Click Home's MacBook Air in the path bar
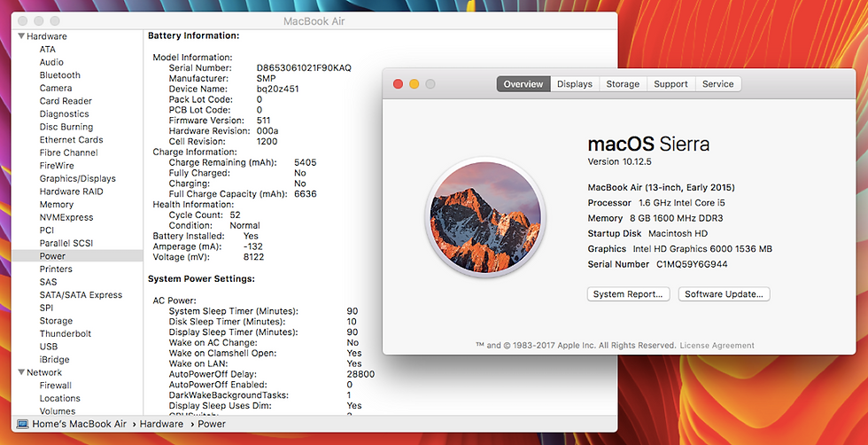 (80, 424)
